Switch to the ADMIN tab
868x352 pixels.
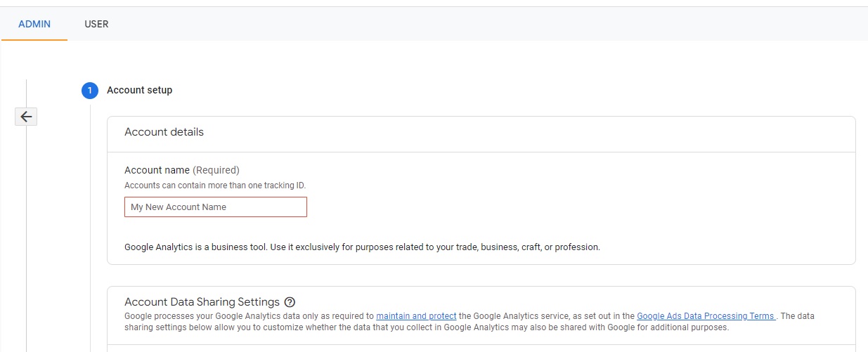coord(34,24)
